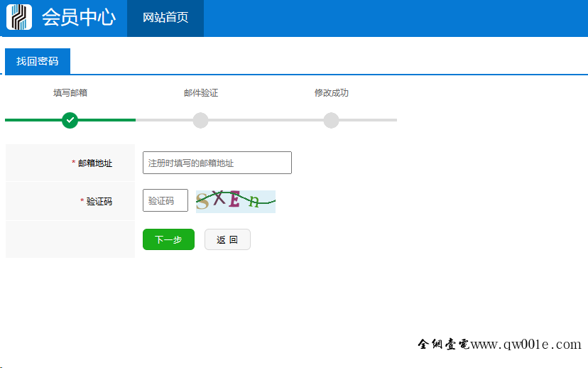
Task: Click the 会员中心 header title
Action: tap(78, 18)
